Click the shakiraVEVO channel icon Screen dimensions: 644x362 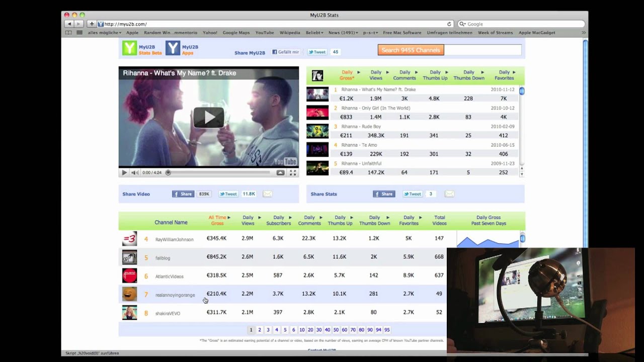click(129, 313)
